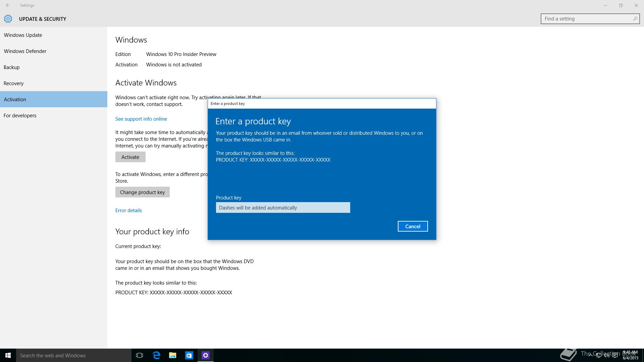
Task: Select the Activation section
Action: [54, 99]
